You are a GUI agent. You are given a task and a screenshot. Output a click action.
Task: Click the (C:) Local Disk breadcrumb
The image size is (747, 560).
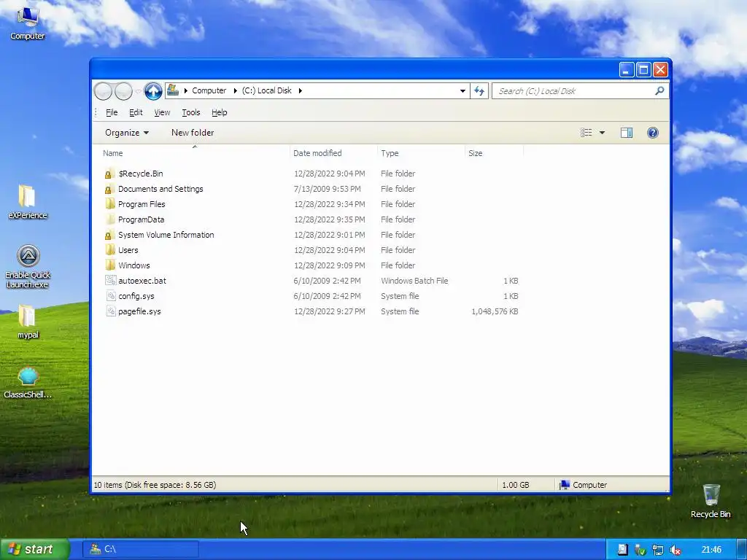pyautogui.click(x=267, y=90)
